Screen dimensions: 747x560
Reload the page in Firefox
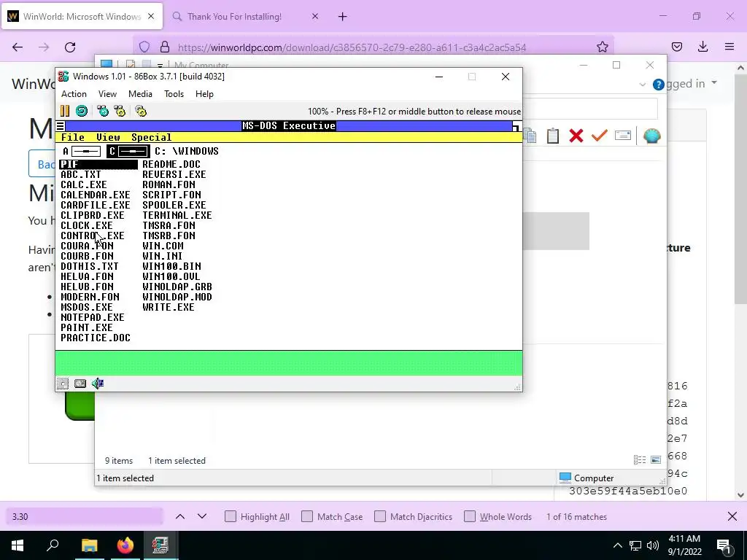tap(70, 47)
